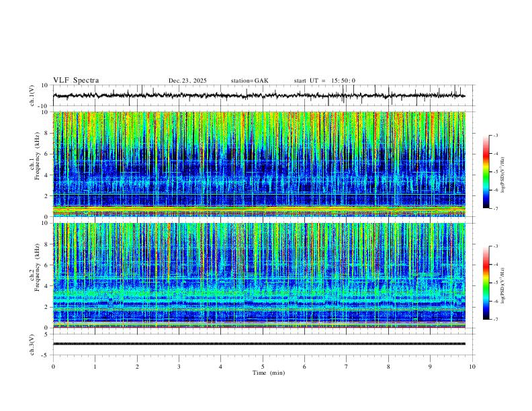532x411 pixels.
Task: Select the date "Dec. 23, 2025"
Action: [187, 81]
